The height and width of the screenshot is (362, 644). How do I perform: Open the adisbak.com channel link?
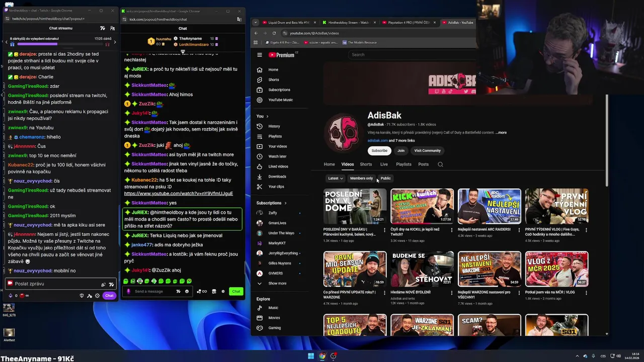(x=377, y=141)
